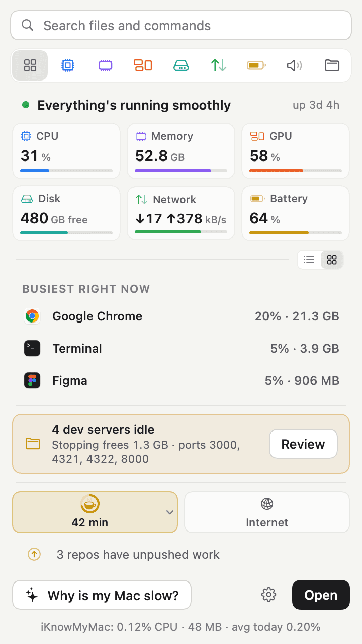
Task: Open settings gear
Action: click(269, 595)
